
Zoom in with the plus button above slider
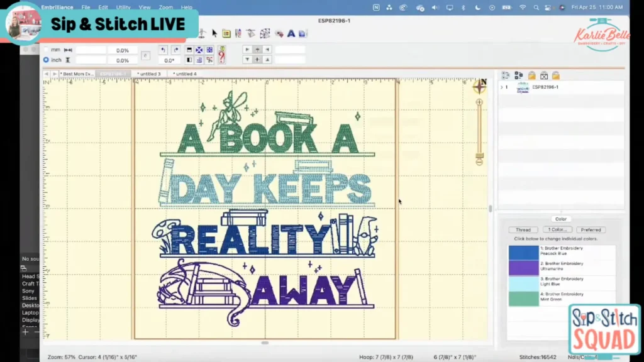coord(479,102)
